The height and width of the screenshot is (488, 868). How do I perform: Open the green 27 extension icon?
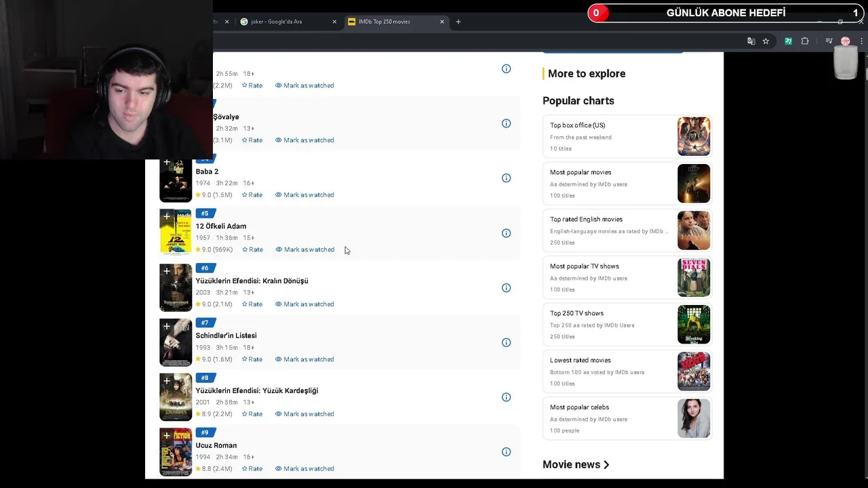[788, 41]
